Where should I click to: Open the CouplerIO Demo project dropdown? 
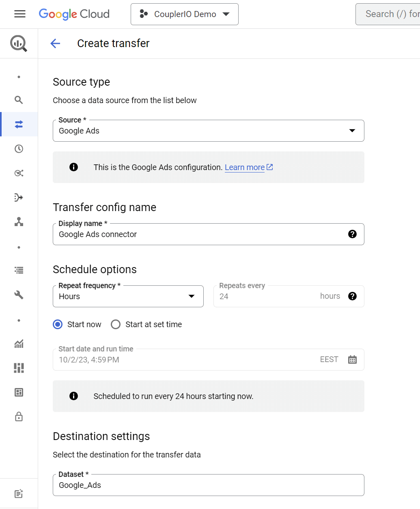click(185, 14)
